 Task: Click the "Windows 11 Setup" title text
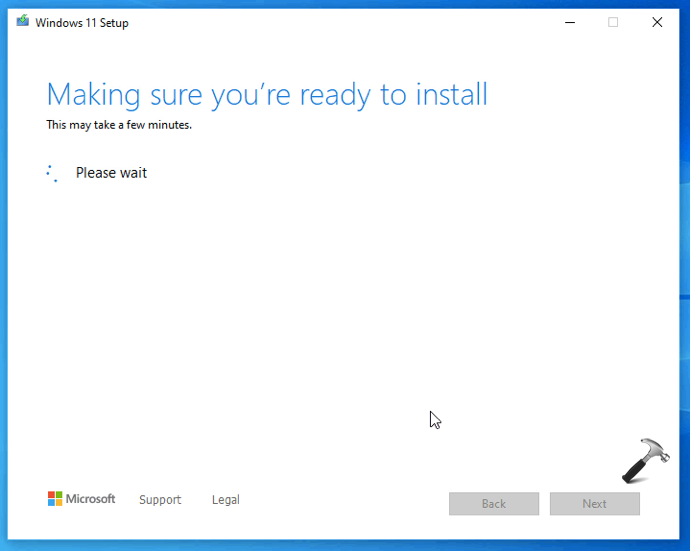pos(82,23)
